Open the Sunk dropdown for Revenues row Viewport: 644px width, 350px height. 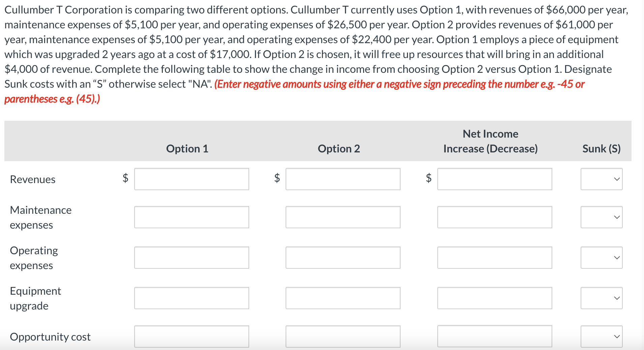click(x=601, y=179)
